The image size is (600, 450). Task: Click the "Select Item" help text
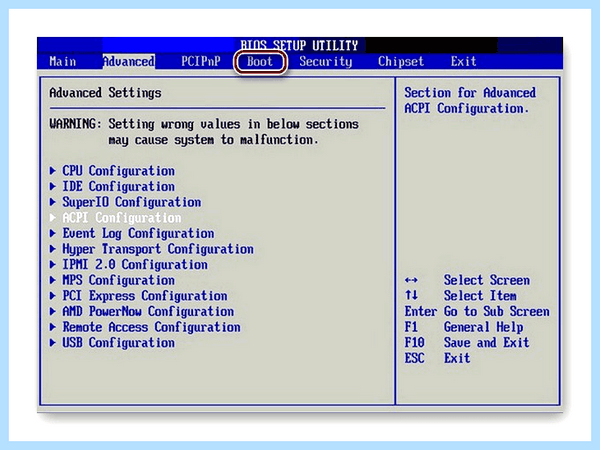pyautogui.click(x=480, y=296)
